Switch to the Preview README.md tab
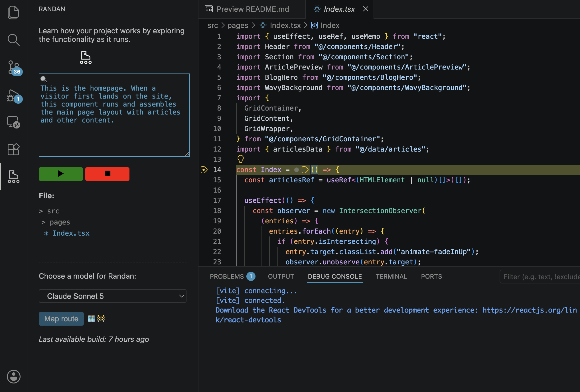 252,9
